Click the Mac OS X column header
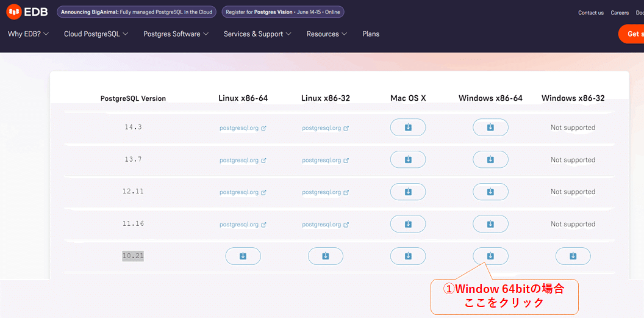Viewport: 644px width, 318px height. tap(408, 98)
